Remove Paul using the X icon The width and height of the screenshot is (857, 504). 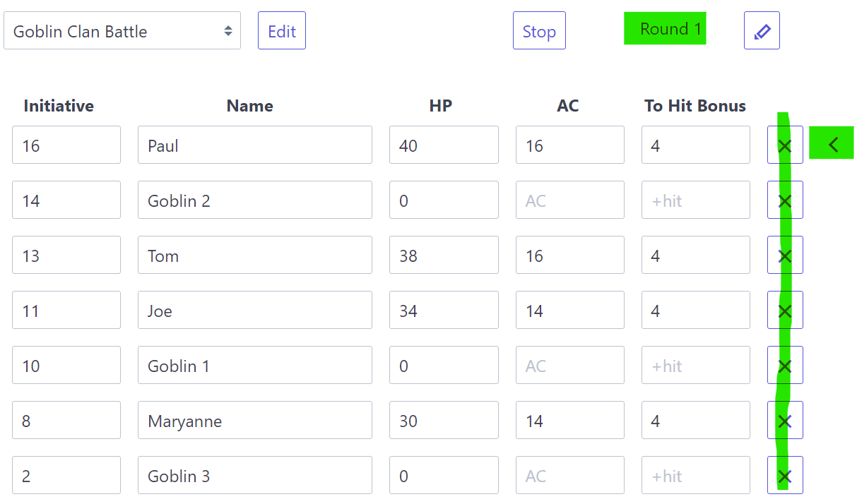point(784,145)
